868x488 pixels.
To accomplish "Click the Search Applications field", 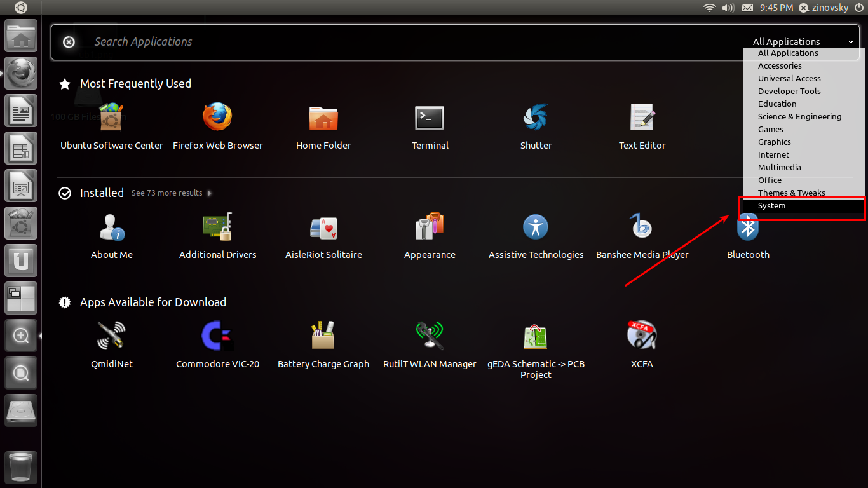I will [x=407, y=42].
